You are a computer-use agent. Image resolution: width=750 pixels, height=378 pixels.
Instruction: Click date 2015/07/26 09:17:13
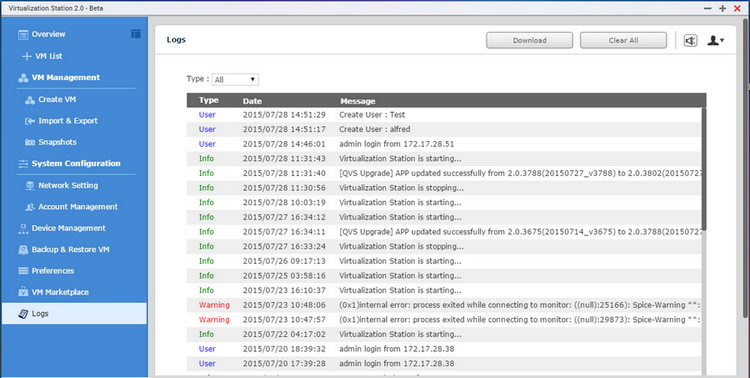tap(284, 261)
